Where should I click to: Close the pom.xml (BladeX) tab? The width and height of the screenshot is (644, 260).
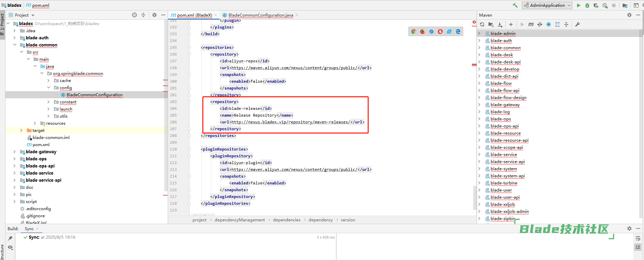click(216, 15)
